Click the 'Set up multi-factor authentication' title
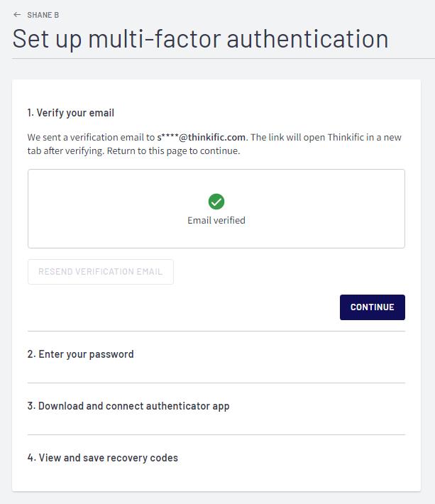This screenshot has height=504, width=435. tap(201, 39)
